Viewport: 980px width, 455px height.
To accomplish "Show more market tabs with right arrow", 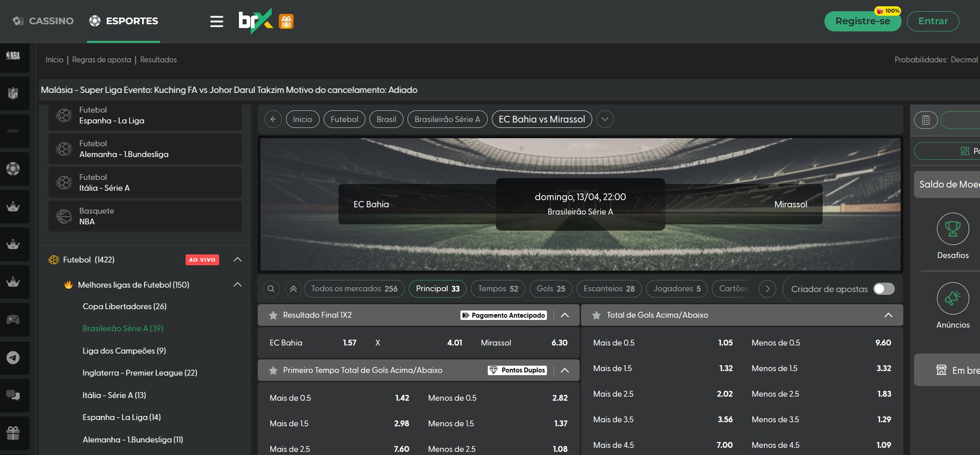I will click(x=768, y=289).
